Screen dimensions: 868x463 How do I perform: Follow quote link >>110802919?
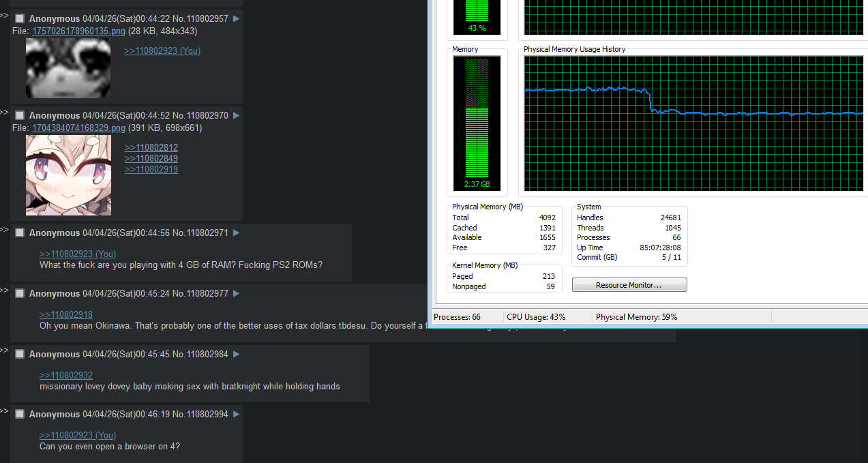coord(151,169)
